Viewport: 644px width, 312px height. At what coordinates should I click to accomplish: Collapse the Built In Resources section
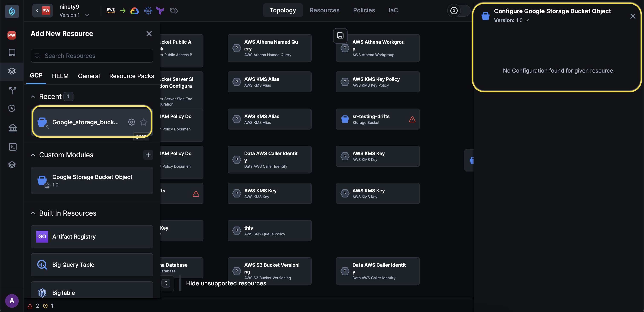click(33, 213)
